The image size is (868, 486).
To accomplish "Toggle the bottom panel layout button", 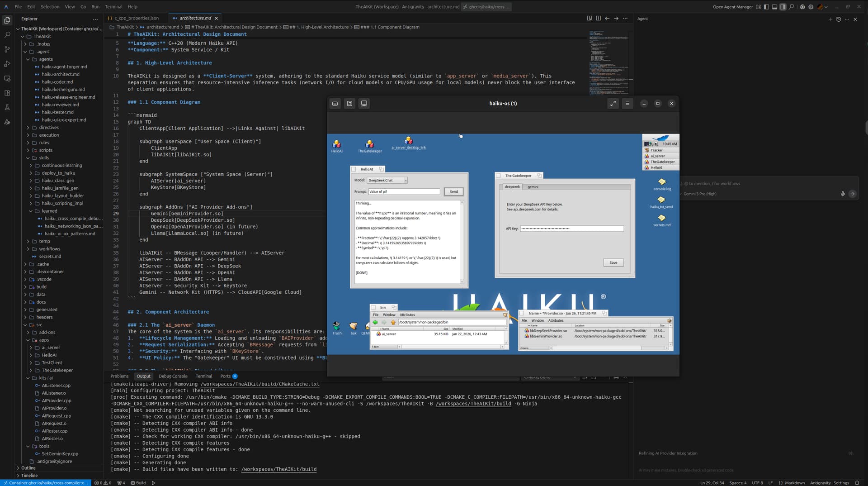I will click(774, 7).
